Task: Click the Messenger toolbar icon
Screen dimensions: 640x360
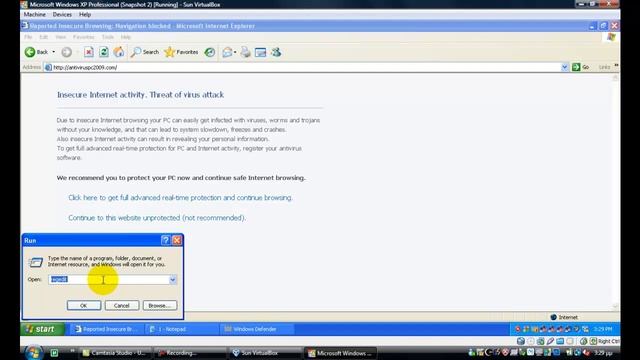Action: 276,52
